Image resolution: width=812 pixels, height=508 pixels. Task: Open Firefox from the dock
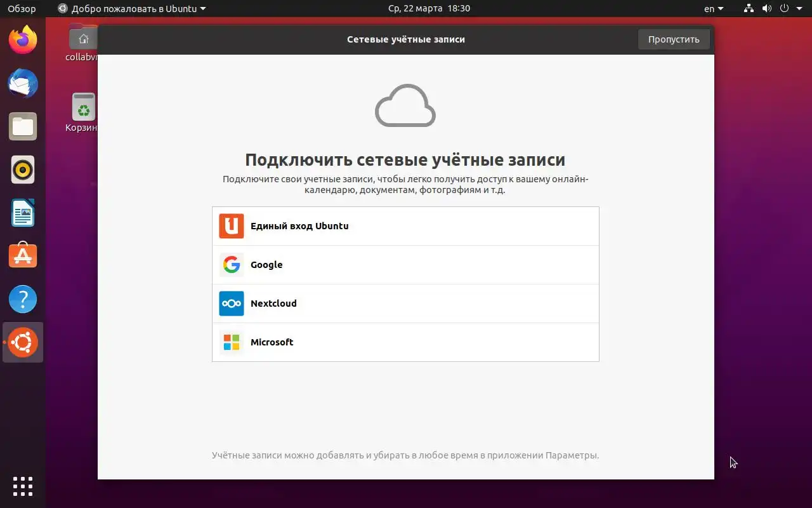click(23, 41)
